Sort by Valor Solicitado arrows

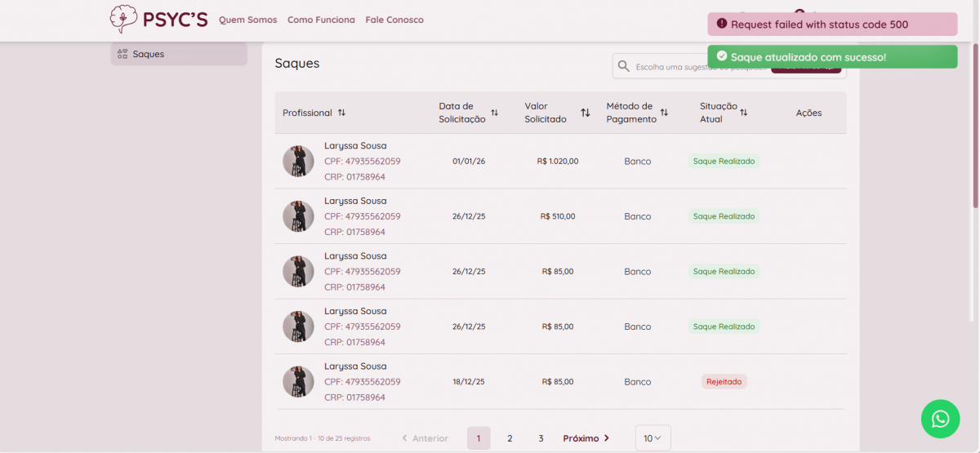pyautogui.click(x=585, y=113)
